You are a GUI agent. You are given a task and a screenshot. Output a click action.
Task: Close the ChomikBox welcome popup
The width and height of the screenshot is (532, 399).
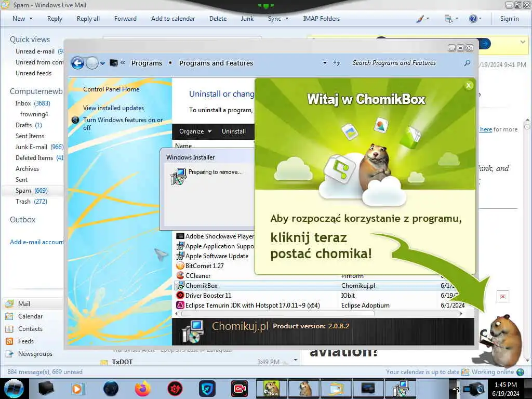[469, 86]
